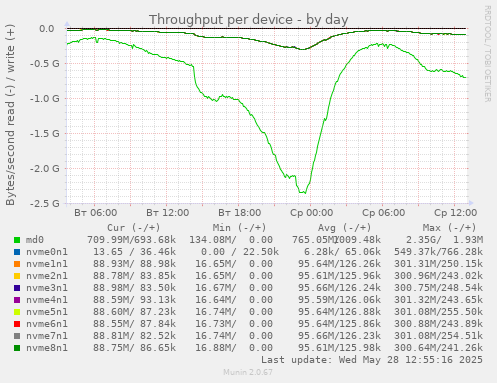This screenshot has height=383, width=497.
Task: Click the Cur (-/+) column header
Action: pos(134,228)
